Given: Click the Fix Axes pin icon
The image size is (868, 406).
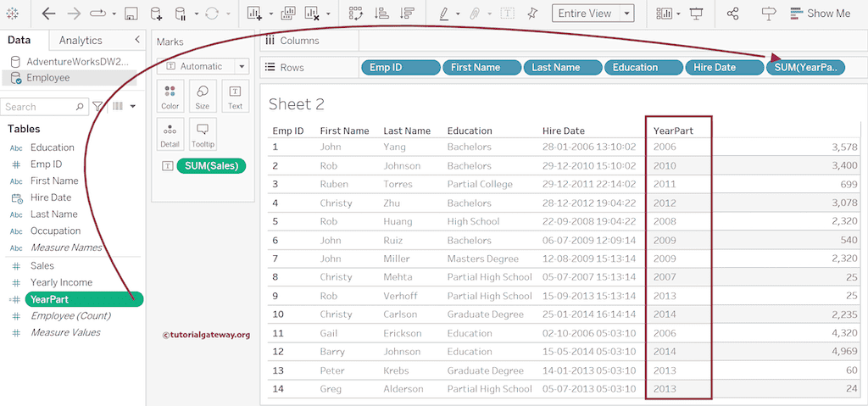Looking at the screenshot, I should 532,14.
